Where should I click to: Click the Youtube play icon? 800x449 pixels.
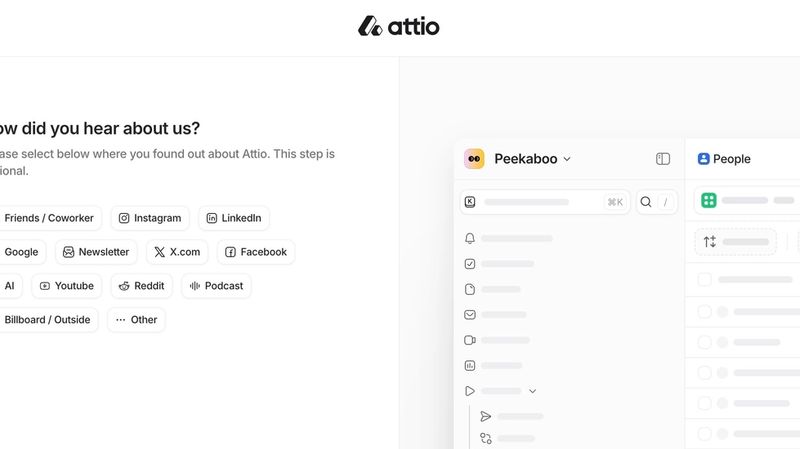pyautogui.click(x=45, y=286)
